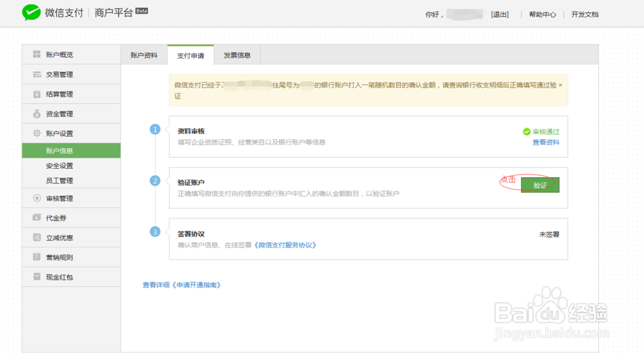Click the 立减优惠 sidebar icon
The width and height of the screenshot is (644, 355).
pyautogui.click(x=37, y=237)
